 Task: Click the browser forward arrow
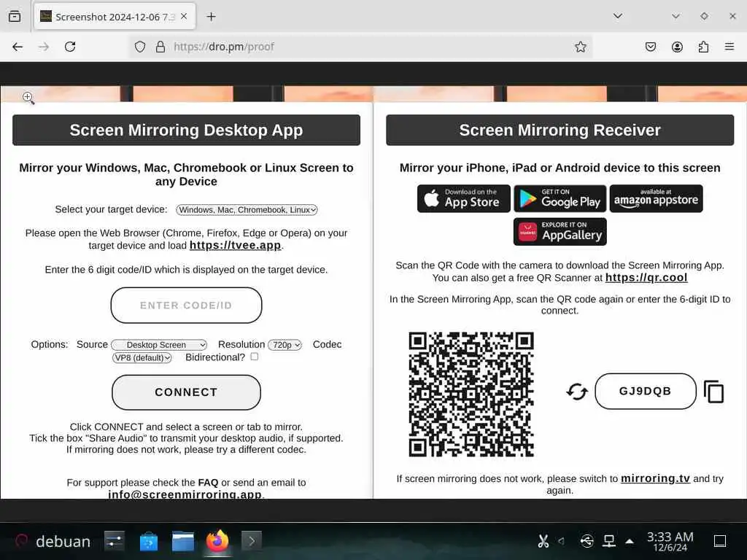coord(44,47)
